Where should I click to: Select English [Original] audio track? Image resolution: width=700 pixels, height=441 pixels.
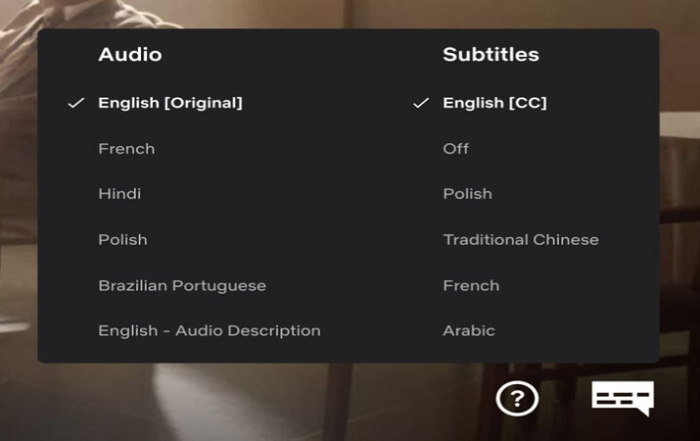(x=170, y=102)
